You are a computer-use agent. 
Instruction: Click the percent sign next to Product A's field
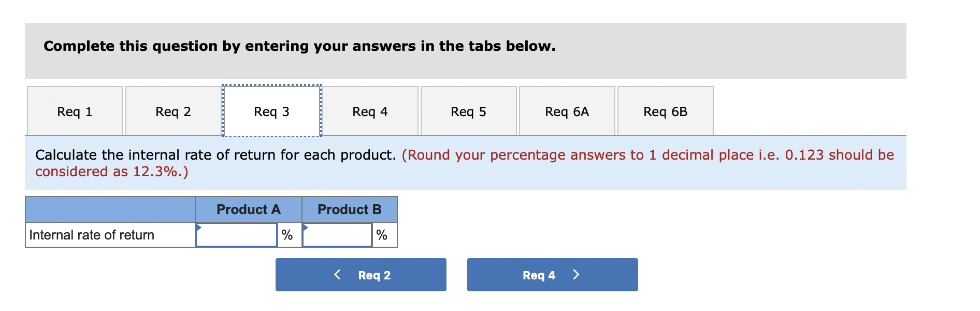click(x=287, y=235)
